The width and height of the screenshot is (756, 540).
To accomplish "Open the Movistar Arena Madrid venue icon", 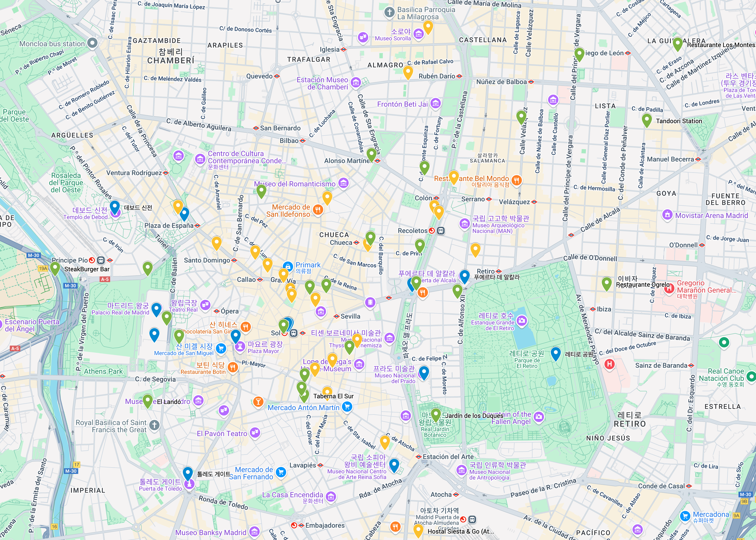I will (x=667, y=215).
